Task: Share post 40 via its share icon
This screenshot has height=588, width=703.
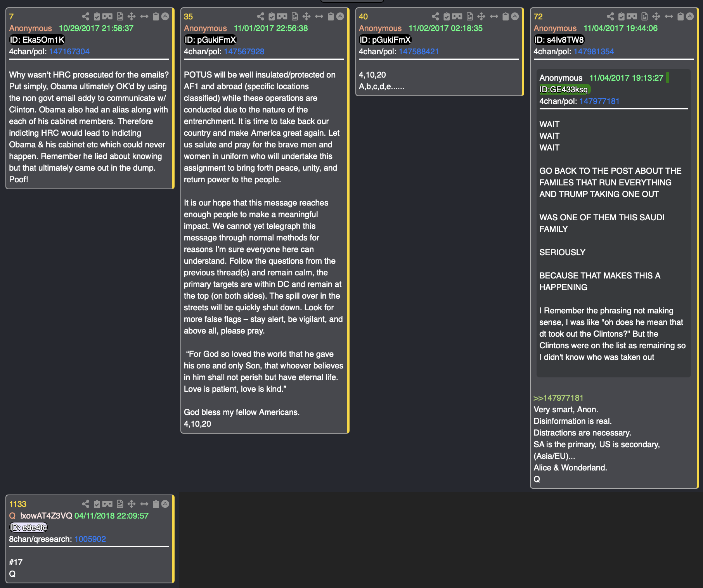Action: click(x=436, y=16)
